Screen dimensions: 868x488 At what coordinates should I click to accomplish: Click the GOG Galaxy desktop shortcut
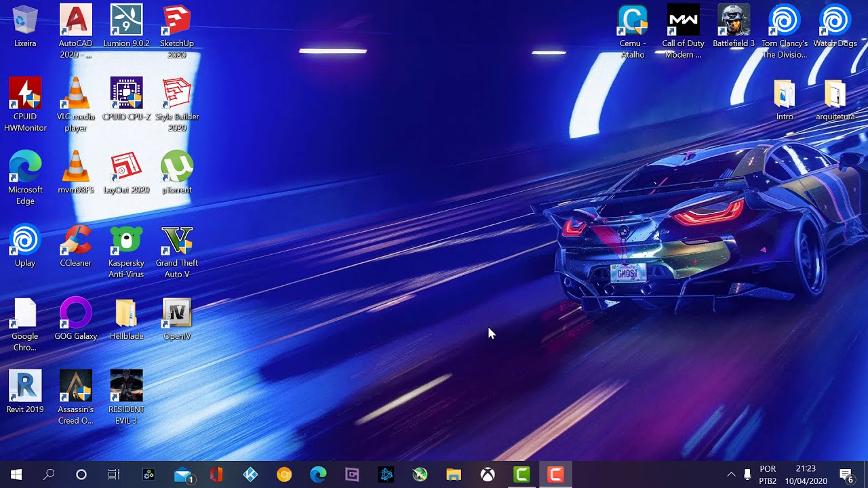click(76, 319)
